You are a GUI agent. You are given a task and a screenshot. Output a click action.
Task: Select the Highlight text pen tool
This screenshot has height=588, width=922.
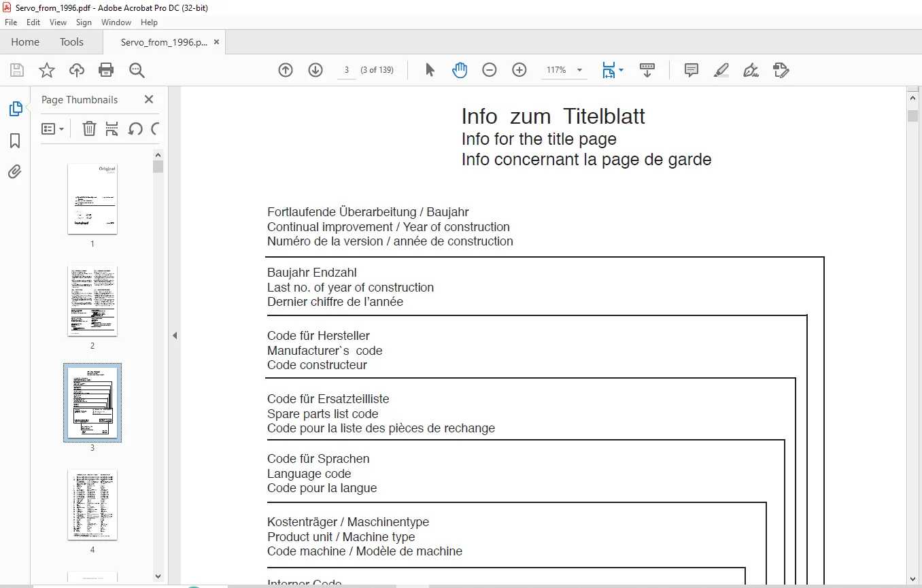click(x=721, y=70)
